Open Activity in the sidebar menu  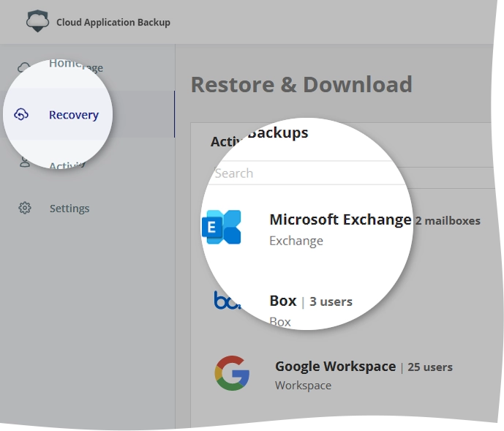click(x=67, y=165)
